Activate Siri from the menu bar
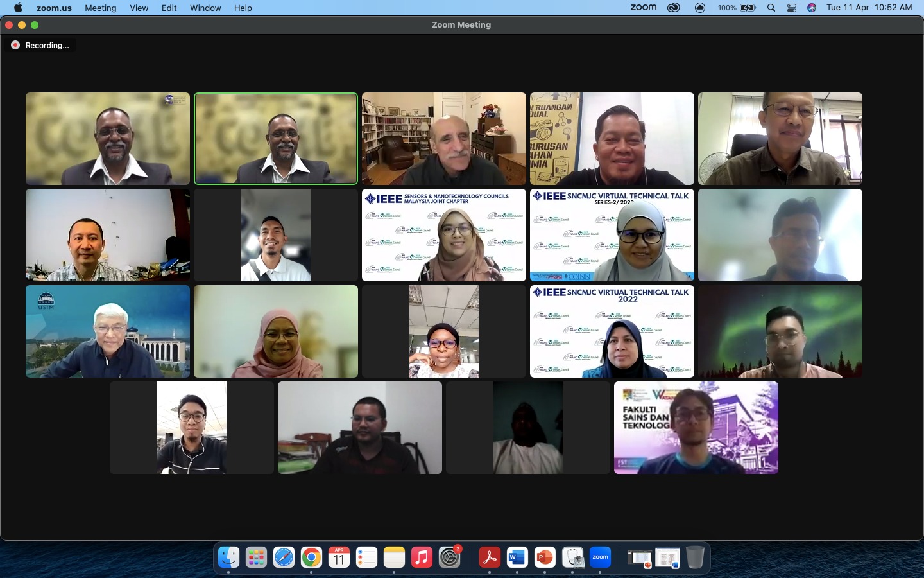 pyautogui.click(x=812, y=8)
